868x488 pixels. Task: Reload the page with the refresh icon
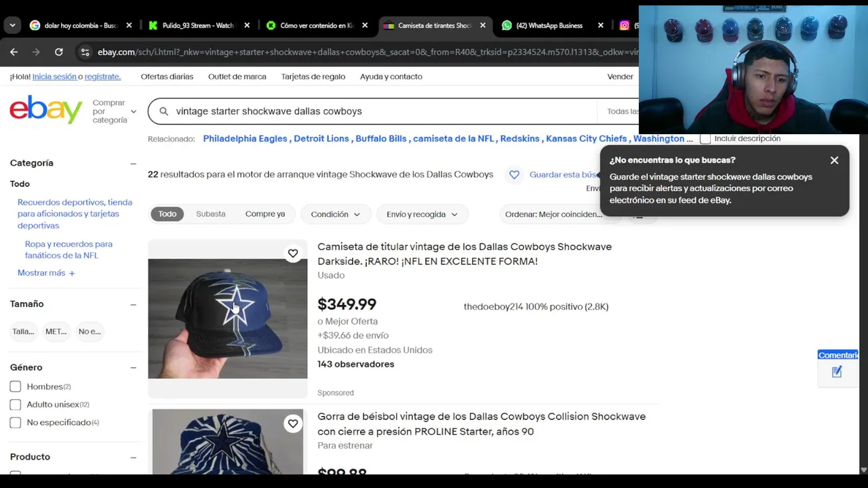point(59,52)
